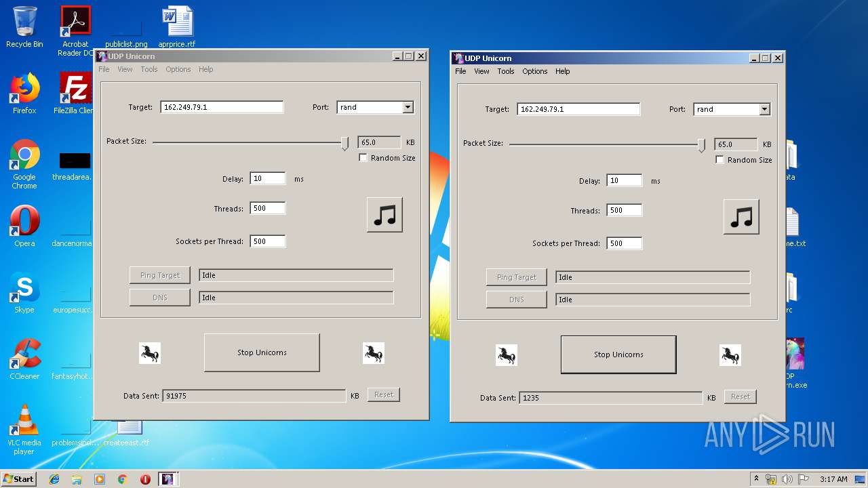Screen dimensions: 868x488
Task: Click left unicorn image in right UDP Unicorn window
Action: click(507, 355)
